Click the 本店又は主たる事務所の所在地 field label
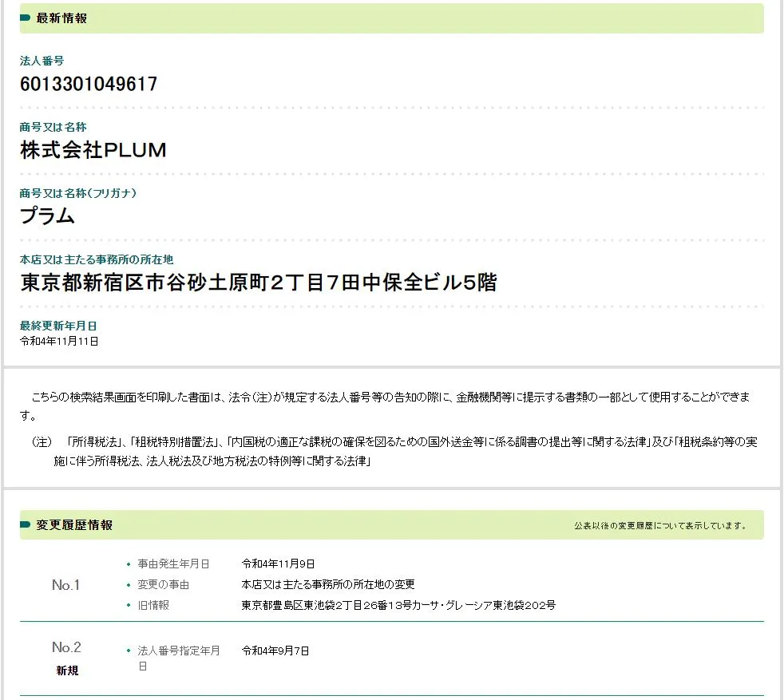 [x=97, y=259]
